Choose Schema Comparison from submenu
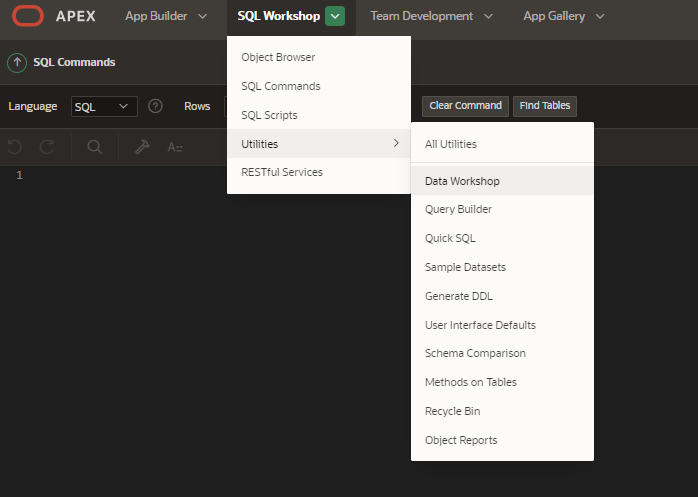The image size is (698, 497). point(502,353)
